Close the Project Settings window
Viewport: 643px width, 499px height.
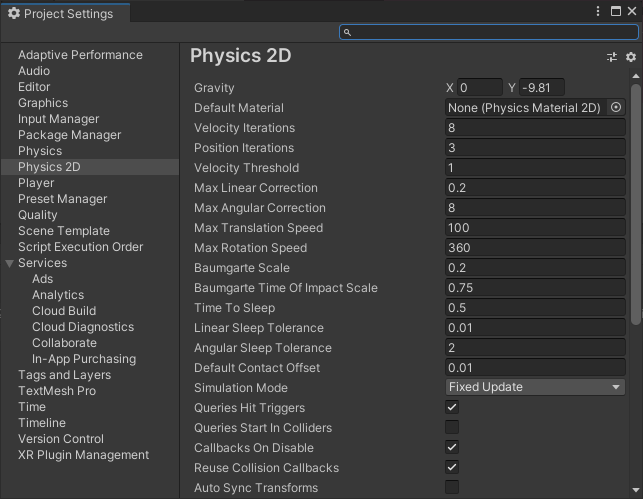(x=631, y=12)
